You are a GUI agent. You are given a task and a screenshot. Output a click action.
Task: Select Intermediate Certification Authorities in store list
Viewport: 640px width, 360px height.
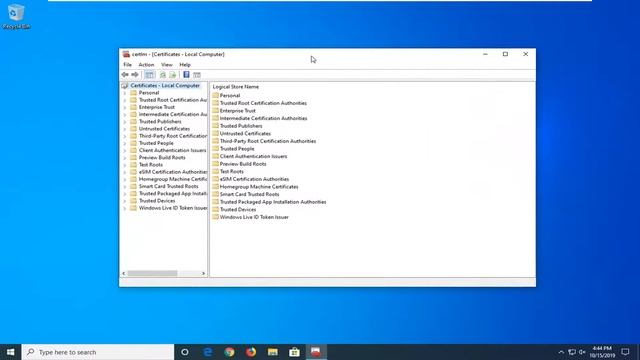click(263, 118)
